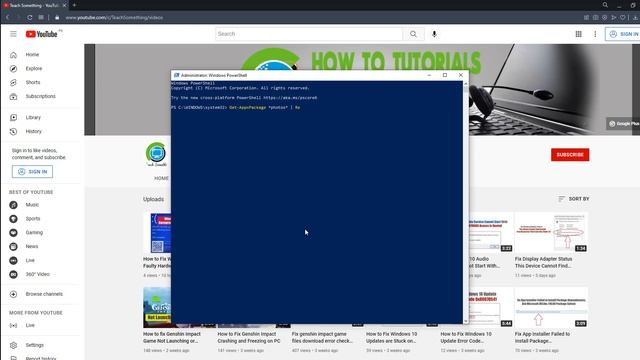Subscribe to the channel
The width and height of the screenshot is (640, 360).
click(570, 155)
